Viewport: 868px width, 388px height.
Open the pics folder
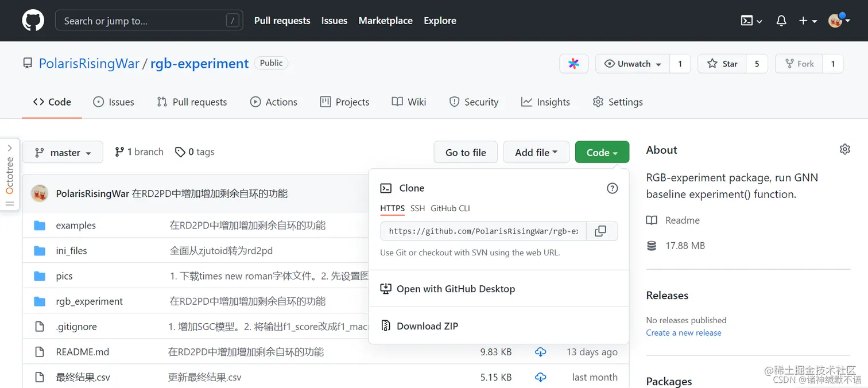(x=64, y=276)
